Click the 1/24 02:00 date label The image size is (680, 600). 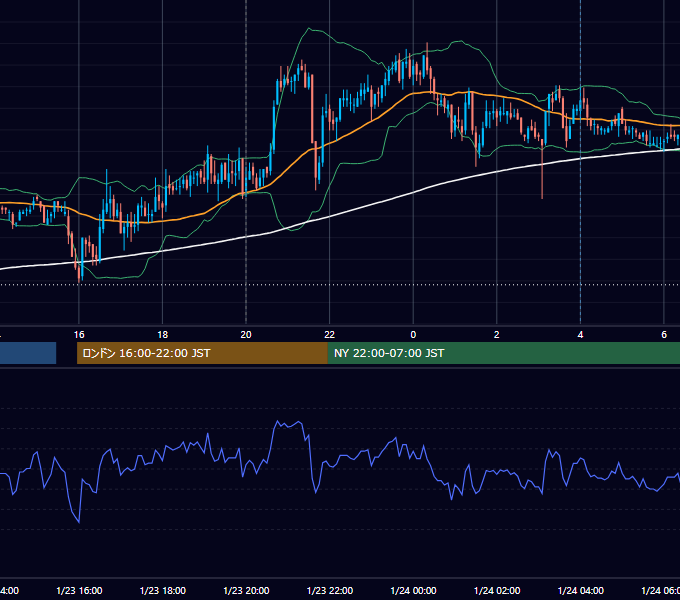[x=497, y=590]
